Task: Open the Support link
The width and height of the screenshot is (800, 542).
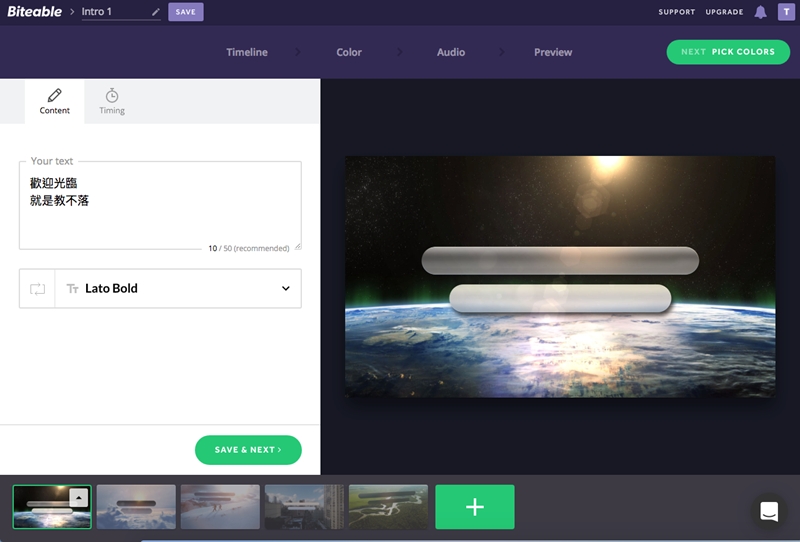Action: click(677, 12)
